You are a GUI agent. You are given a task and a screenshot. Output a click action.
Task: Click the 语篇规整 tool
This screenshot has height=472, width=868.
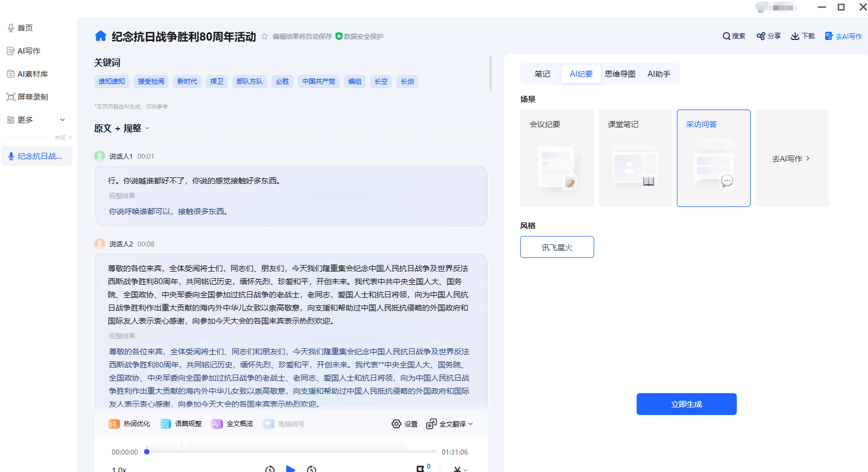coord(181,424)
